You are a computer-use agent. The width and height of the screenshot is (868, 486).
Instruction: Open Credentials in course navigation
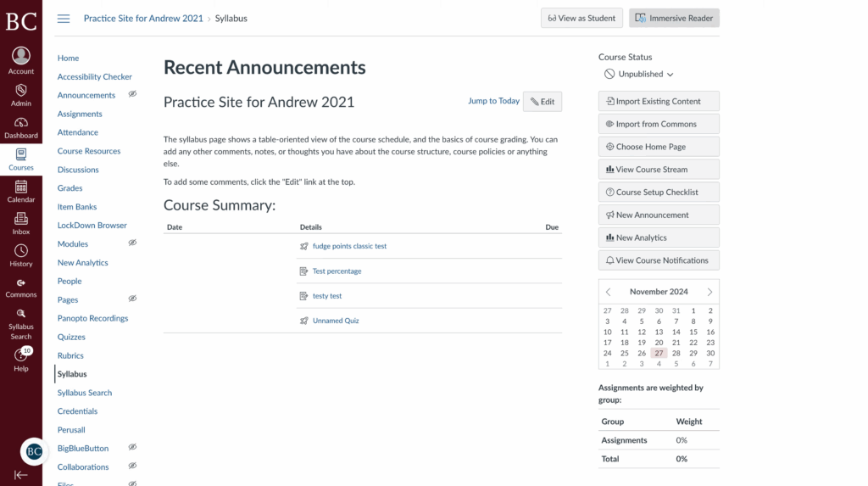coord(77,411)
